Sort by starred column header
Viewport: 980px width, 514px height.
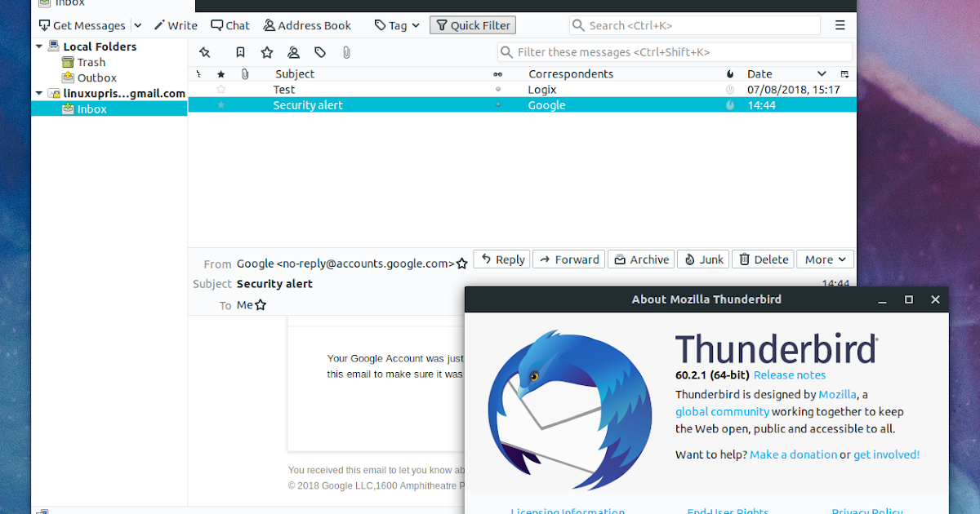click(x=220, y=73)
